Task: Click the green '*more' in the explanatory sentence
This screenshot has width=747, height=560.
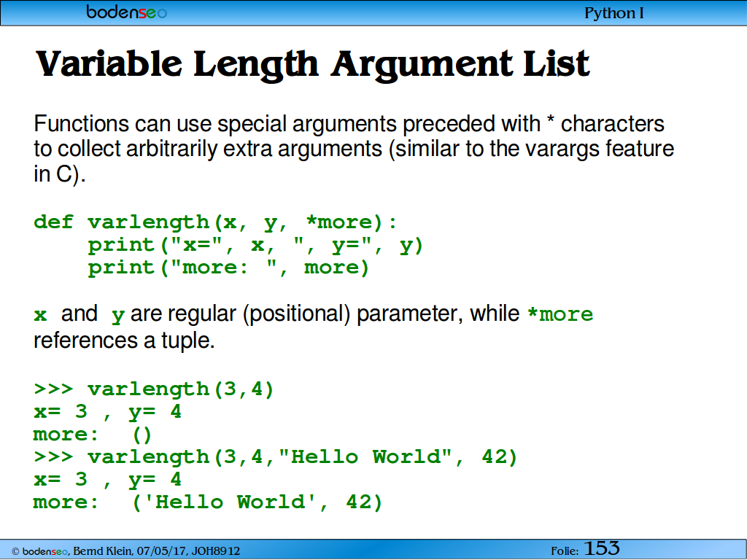Action: (560, 314)
